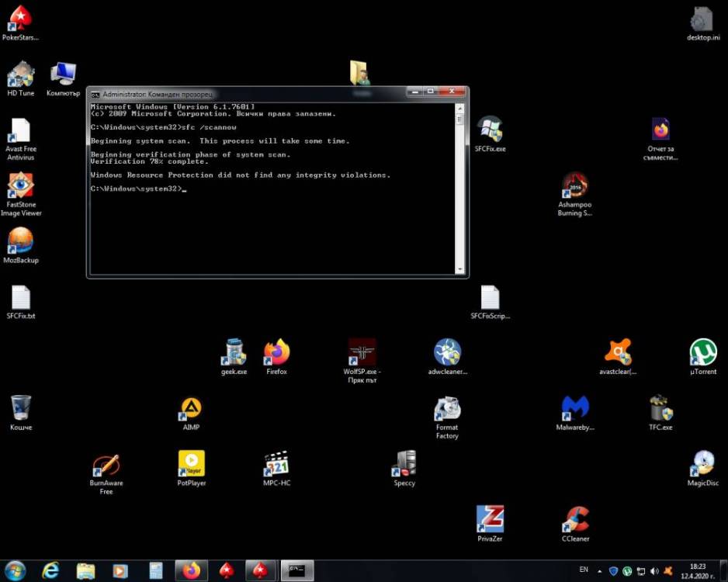Image resolution: width=728 pixels, height=582 pixels.
Task: Select the geek.exe desktop icon
Action: [x=234, y=357]
